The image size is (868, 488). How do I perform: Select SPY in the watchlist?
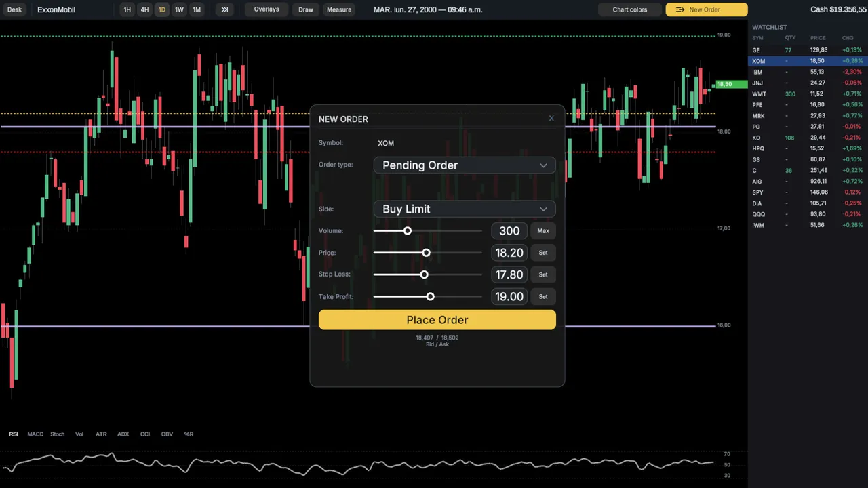(x=808, y=192)
